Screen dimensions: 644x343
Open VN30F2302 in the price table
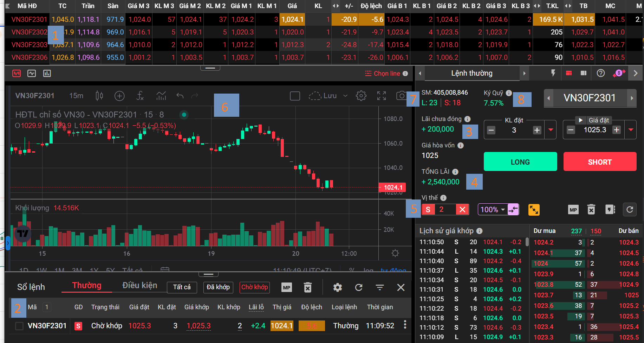pyautogui.click(x=29, y=32)
